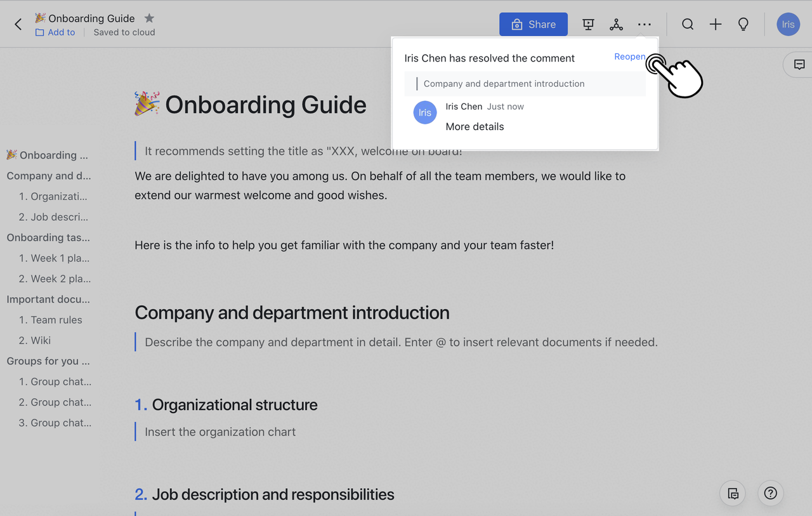Click the help question mark icon

(x=770, y=493)
